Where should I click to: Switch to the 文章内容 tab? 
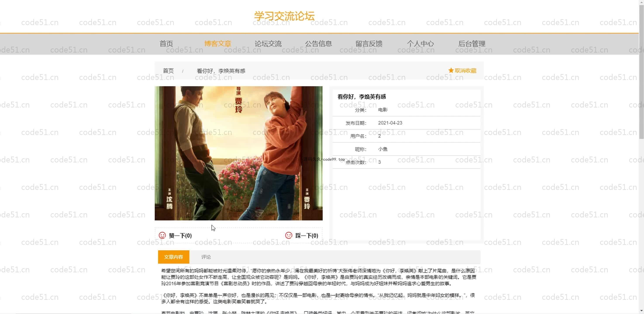[x=174, y=257]
